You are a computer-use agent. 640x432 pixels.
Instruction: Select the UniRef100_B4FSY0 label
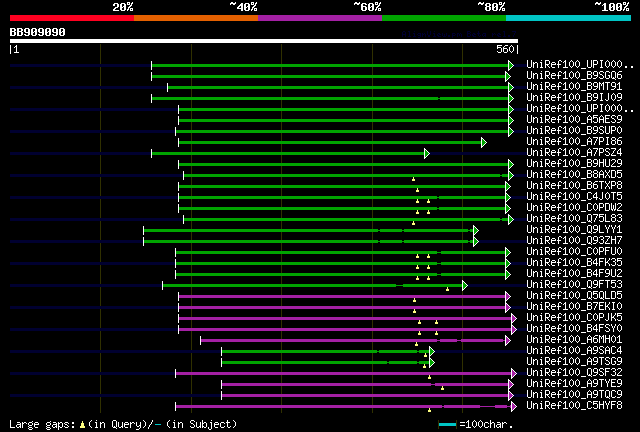point(574,329)
